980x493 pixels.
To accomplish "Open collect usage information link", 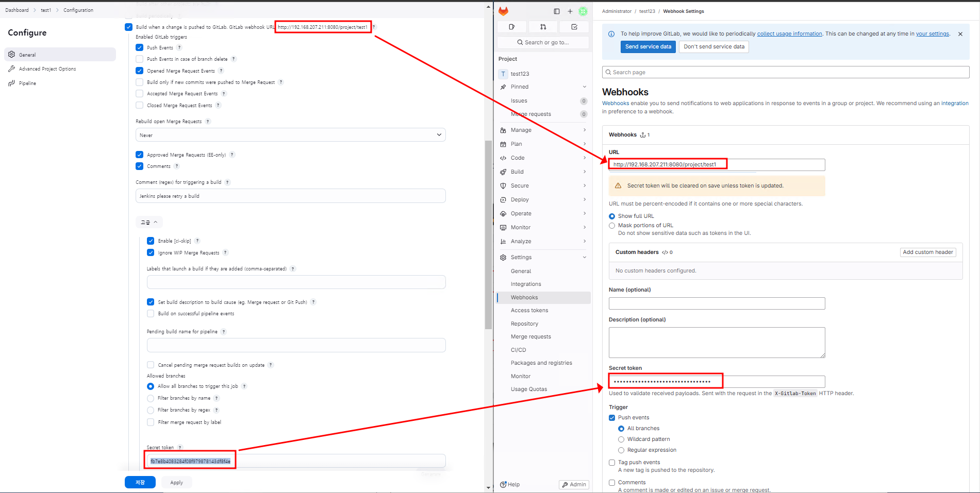I will pyautogui.click(x=789, y=34).
